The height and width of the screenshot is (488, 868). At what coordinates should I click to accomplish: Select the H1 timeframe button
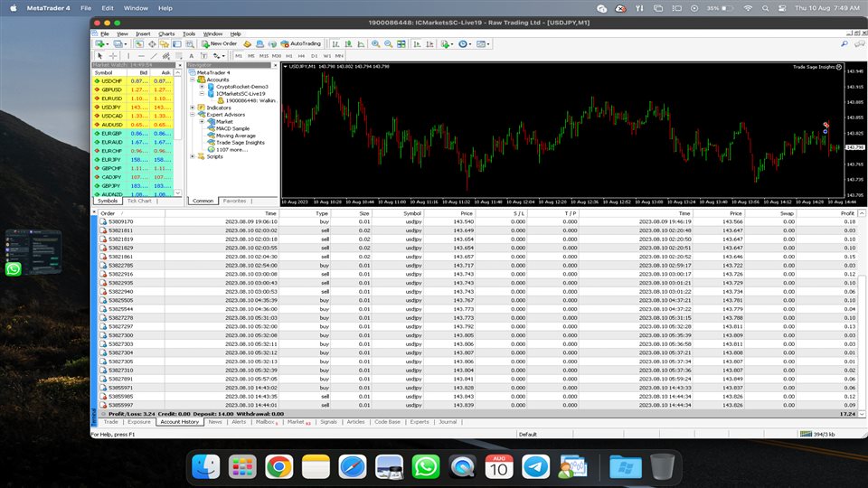pyautogui.click(x=289, y=56)
